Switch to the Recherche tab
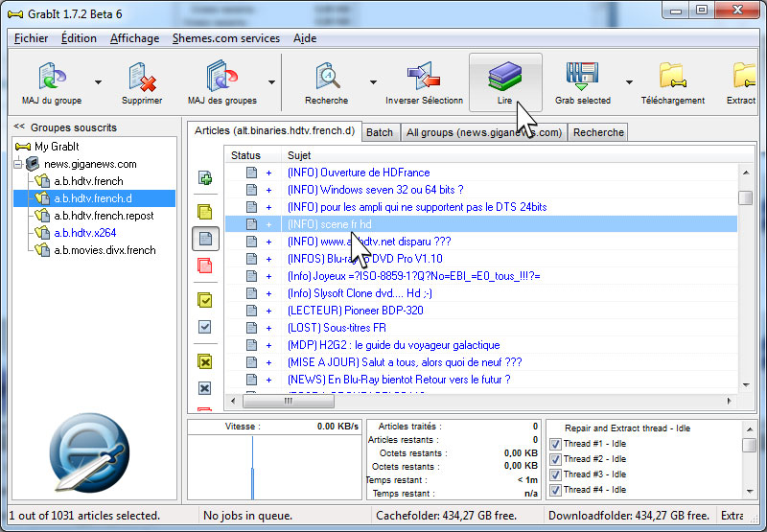Screen dimensions: 767x532 coord(598,132)
